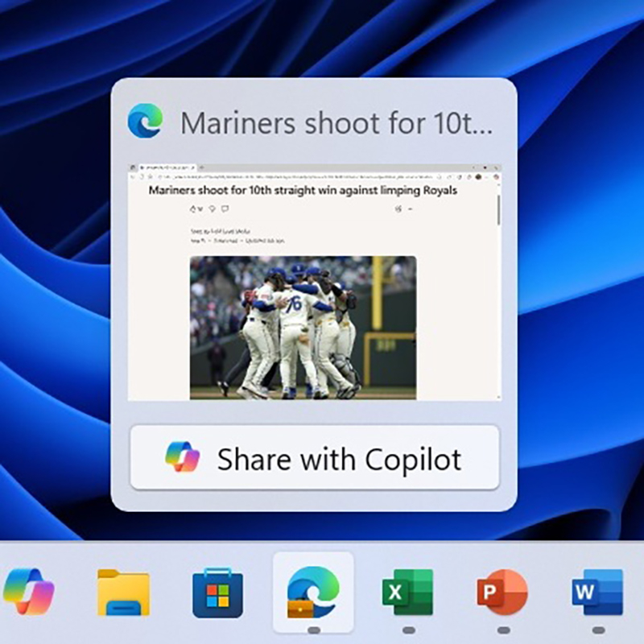The height and width of the screenshot is (644, 644).
Task: Open Word from the taskbar
Action: [597, 592]
